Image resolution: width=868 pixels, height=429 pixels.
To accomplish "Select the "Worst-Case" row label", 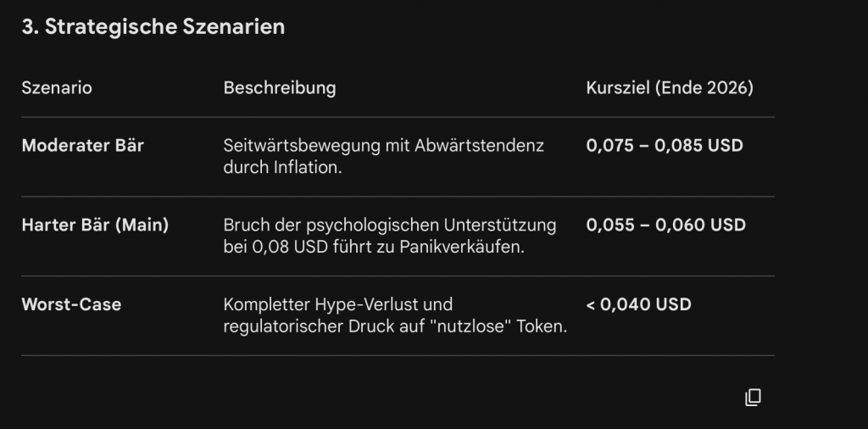I will coord(71,304).
